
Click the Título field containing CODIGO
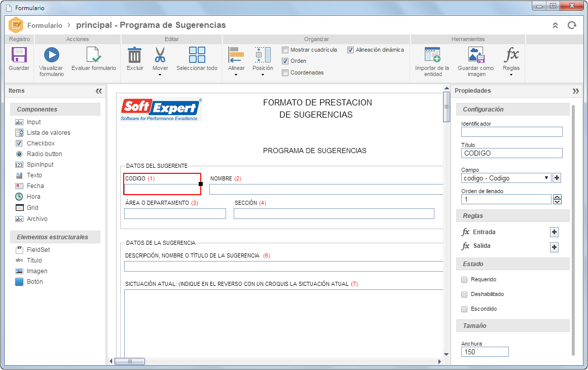point(511,153)
